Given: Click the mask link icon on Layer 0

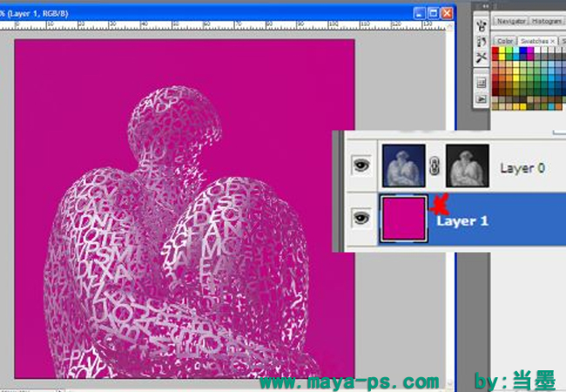Looking at the screenshot, I should coord(435,166).
